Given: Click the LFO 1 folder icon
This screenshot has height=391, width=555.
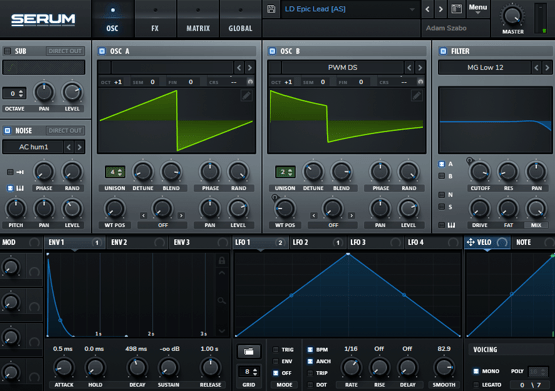Looking at the screenshot, I should click(x=249, y=351).
